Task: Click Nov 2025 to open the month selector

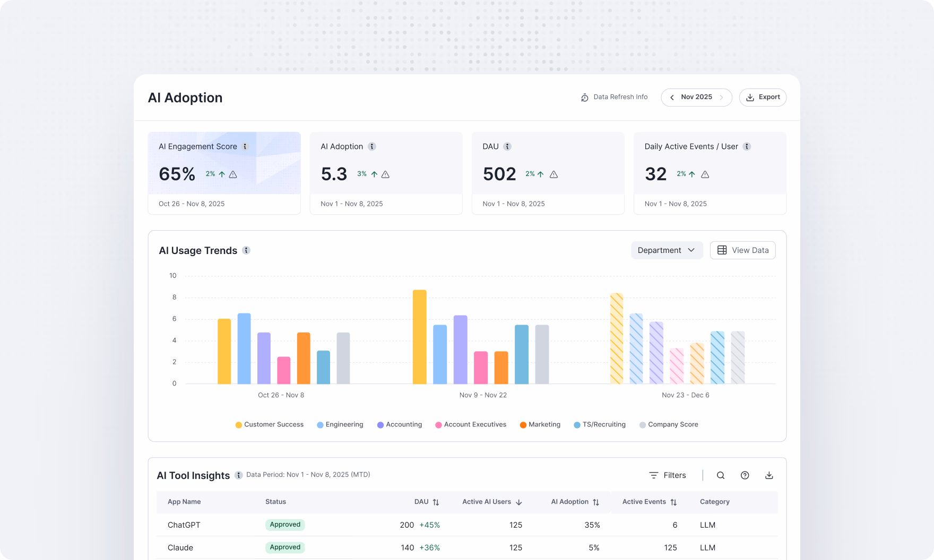Action: point(696,97)
